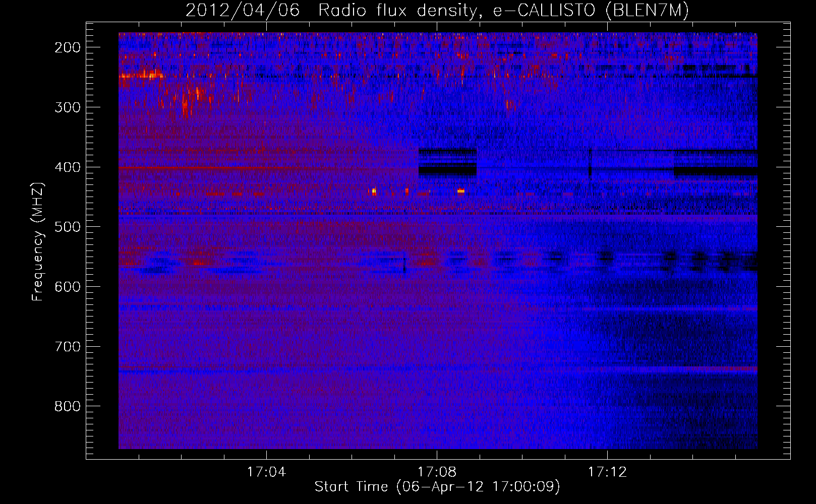The height and width of the screenshot is (504, 816).
Task: Click the 200 frequency tick label
Action: pos(68,47)
